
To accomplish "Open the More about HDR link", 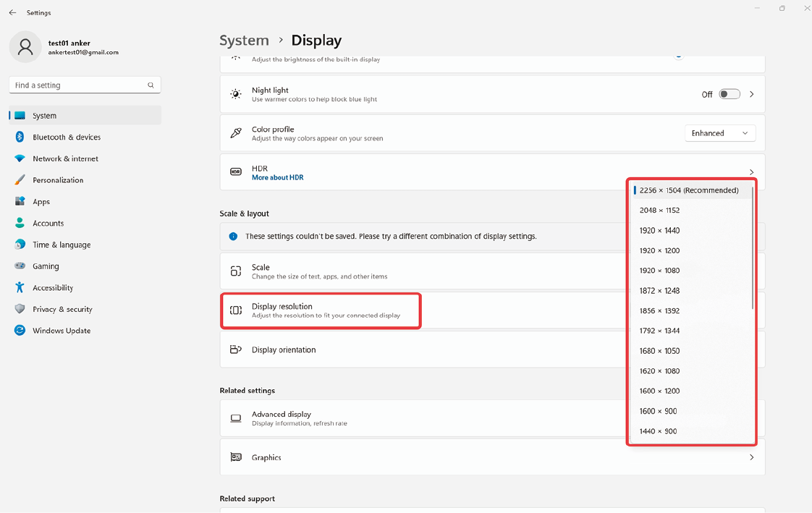I will 277,178.
